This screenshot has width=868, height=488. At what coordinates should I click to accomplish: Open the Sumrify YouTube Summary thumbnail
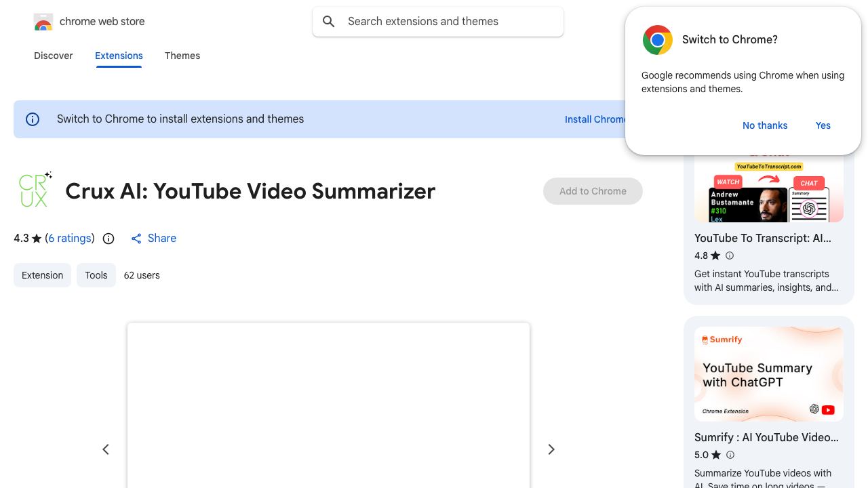769,374
